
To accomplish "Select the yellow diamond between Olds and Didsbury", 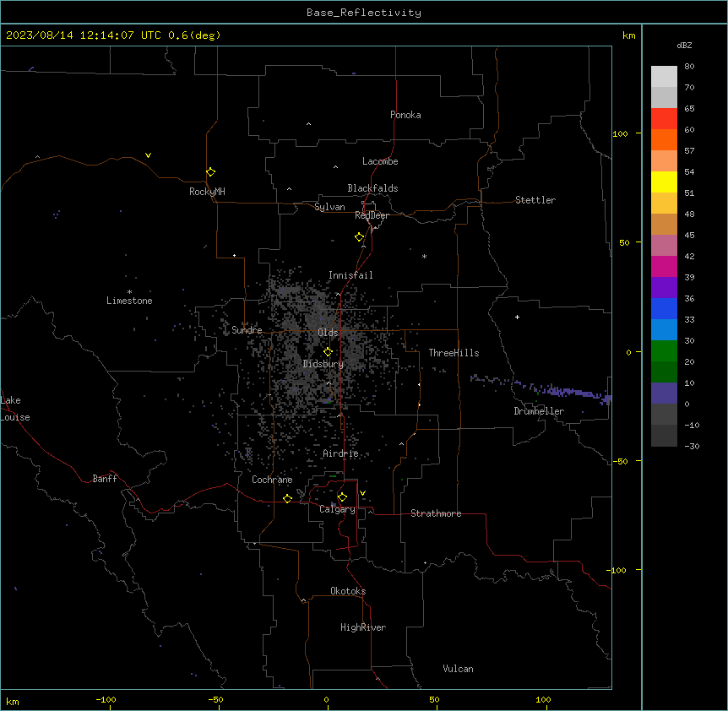I will [x=328, y=352].
